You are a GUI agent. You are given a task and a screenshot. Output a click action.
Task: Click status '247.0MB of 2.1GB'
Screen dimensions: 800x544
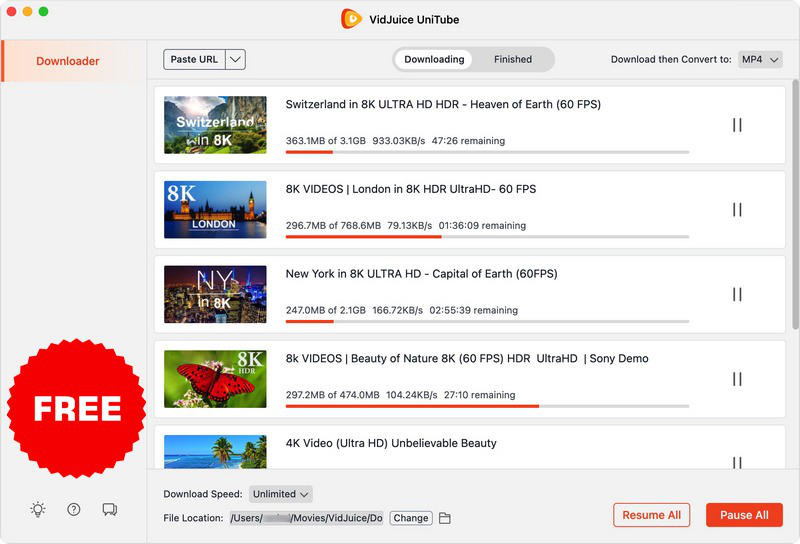[x=326, y=310]
